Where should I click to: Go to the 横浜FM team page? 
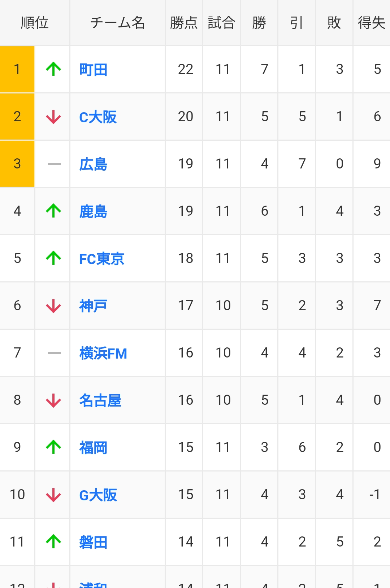103,354
